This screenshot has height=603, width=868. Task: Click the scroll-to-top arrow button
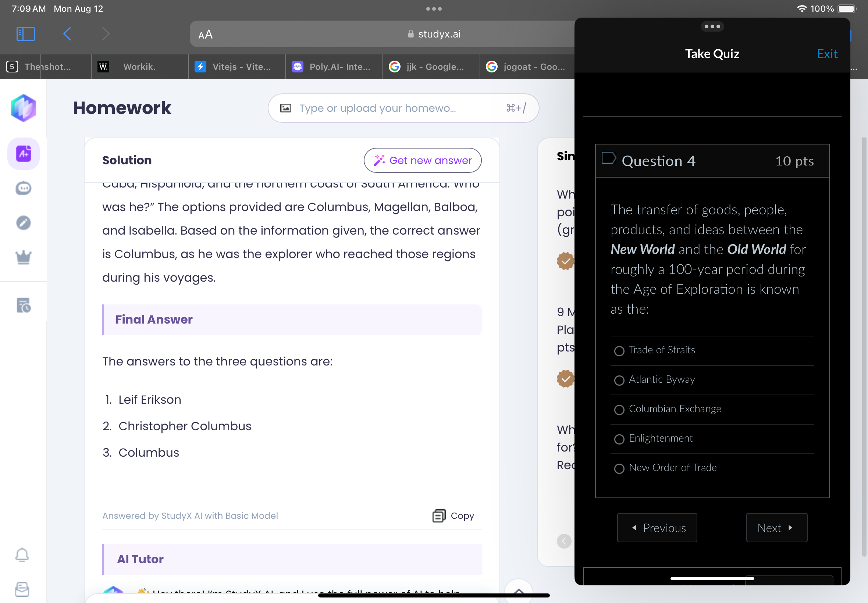(519, 592)
